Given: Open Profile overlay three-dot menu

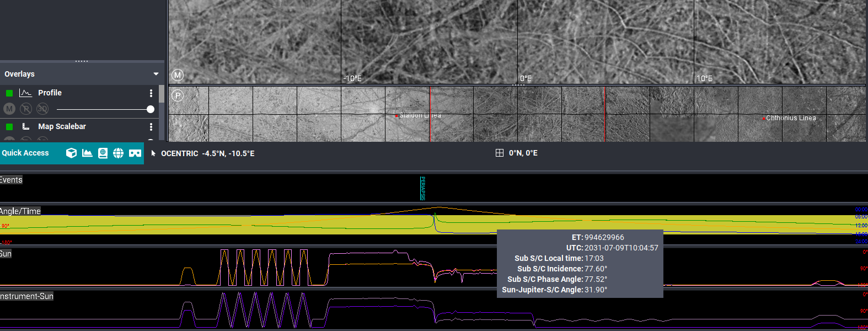Looking at the screenshot, I should click(151, 93).
